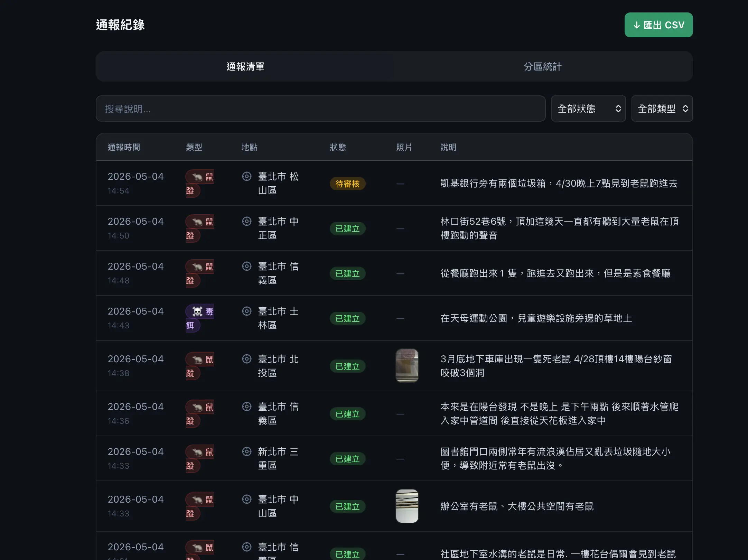Click the 2026-05-04 14:43 timestamp
This screenshot has width=748, height=560.
coord(135,318)
